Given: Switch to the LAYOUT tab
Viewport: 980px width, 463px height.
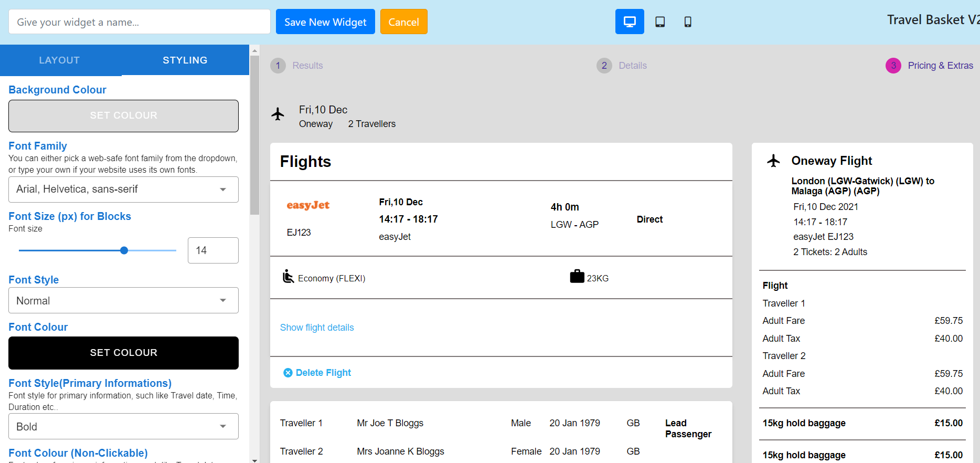Looking at the screenshot, I should pyautogui.click(x=59, y=60).
